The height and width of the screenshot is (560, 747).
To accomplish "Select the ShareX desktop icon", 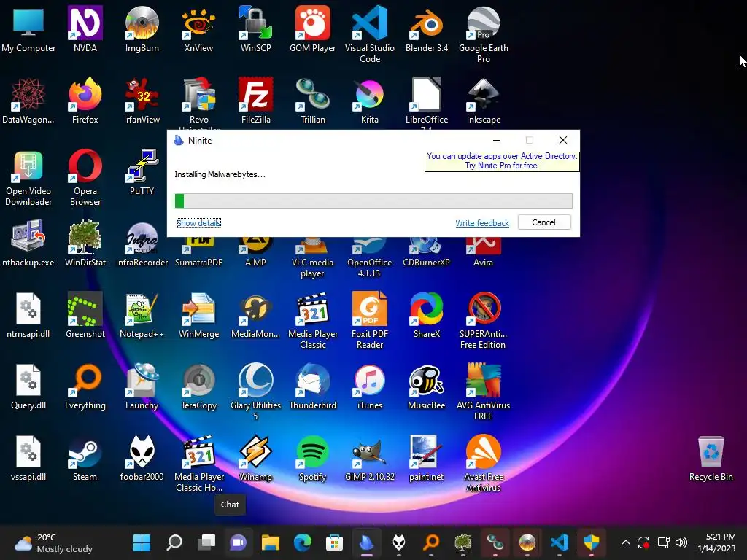I will 426,315.
